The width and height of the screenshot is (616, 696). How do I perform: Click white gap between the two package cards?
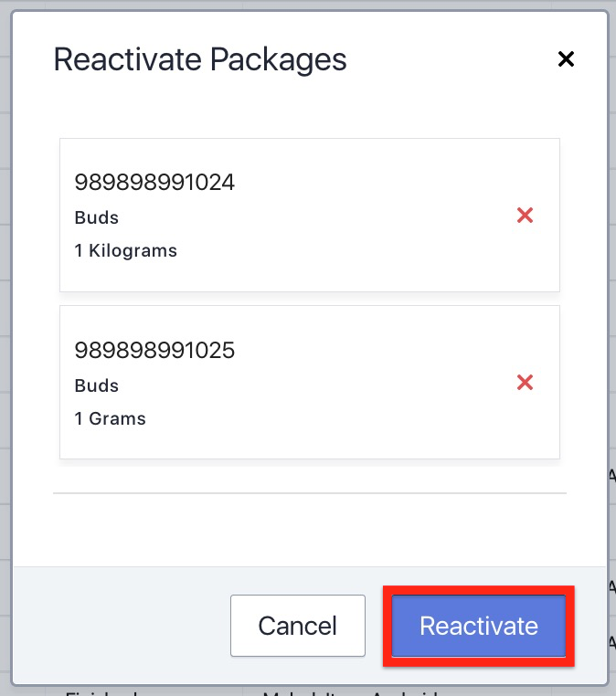click(309, 299)
